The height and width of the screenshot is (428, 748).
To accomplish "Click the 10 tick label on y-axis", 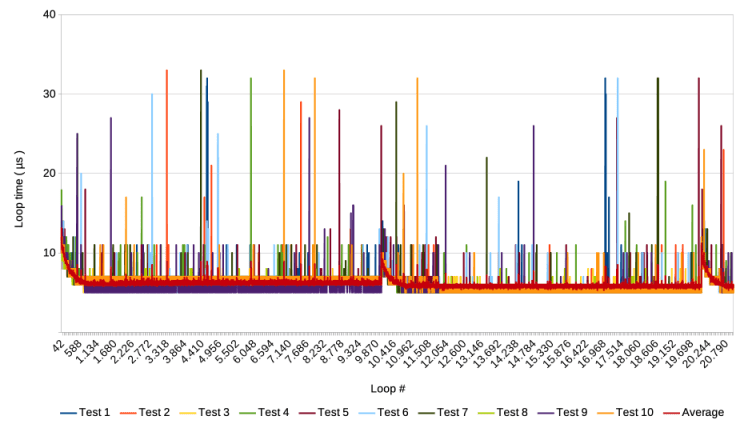I will coord(49,252).
